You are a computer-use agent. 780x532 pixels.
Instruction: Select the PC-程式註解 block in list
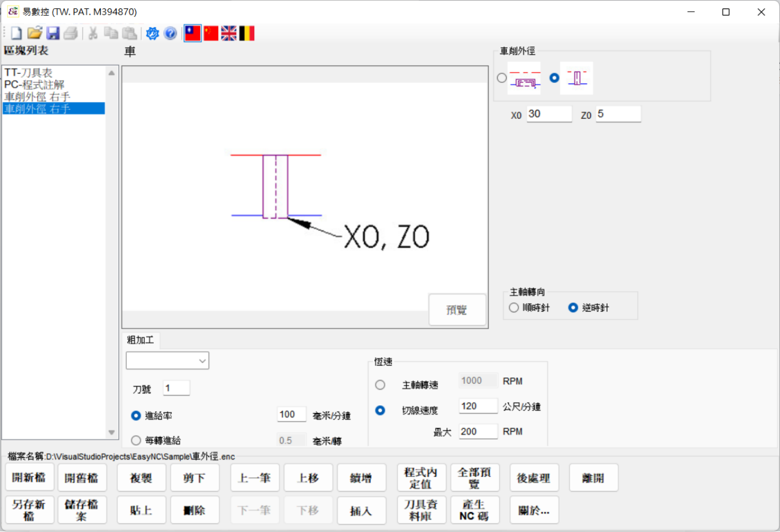pos(54,85)
